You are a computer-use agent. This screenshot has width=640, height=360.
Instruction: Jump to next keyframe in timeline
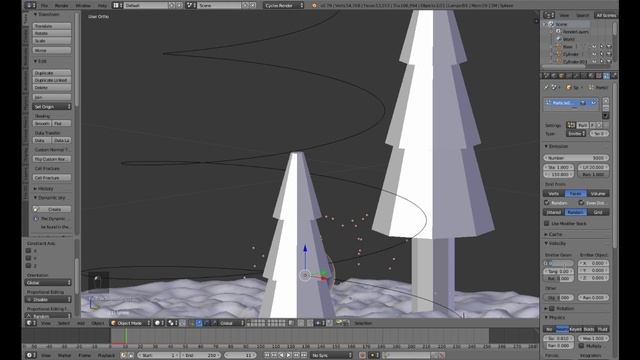(296, 355)
